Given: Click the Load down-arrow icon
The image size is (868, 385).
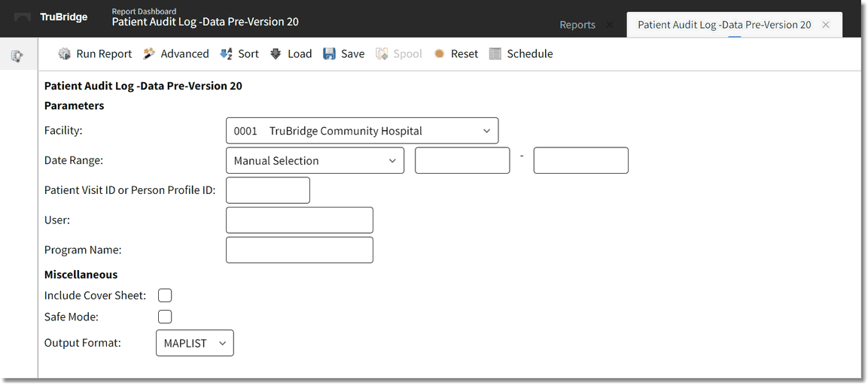Looking at the screenshot, I should point(276,53).
